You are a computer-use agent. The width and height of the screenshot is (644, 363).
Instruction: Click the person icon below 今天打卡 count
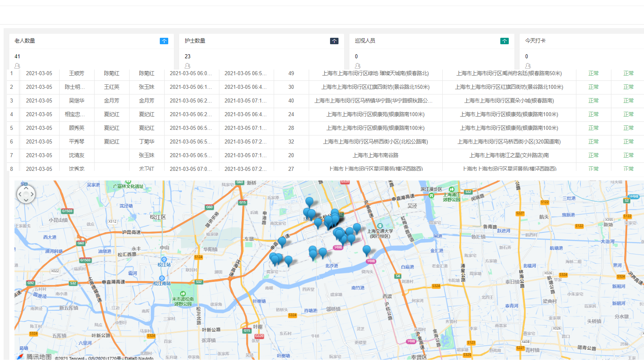(528, 66)
